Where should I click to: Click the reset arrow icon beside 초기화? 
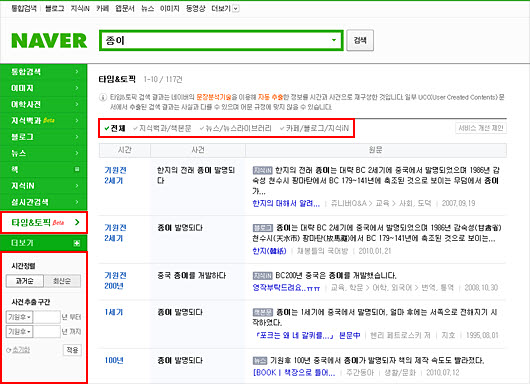click(9, 350)
